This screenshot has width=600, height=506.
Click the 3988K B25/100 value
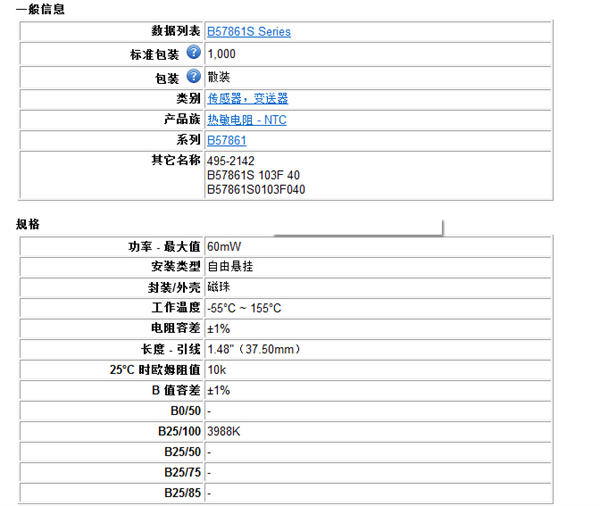(226, 431)
